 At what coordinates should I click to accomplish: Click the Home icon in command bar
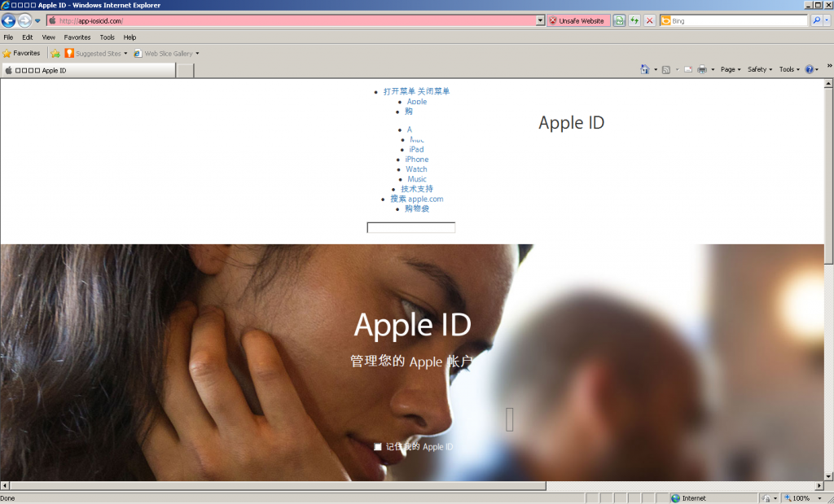click(x=645, y=69)
